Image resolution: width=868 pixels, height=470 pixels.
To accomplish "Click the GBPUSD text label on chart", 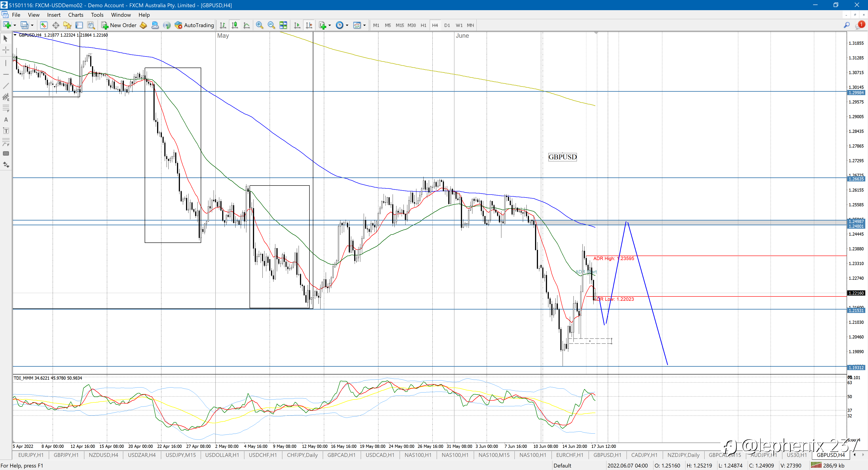I will click(x=562, y=157).
